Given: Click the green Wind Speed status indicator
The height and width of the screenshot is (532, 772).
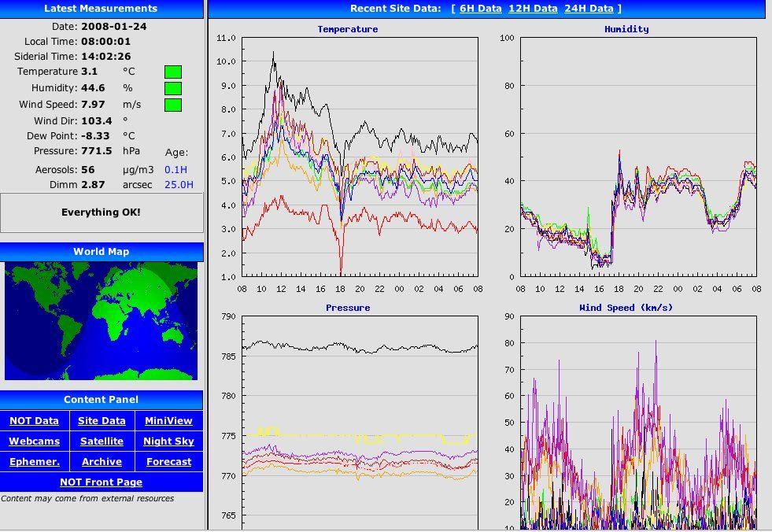Looking at the screenshot, I should tap(173, 105).
